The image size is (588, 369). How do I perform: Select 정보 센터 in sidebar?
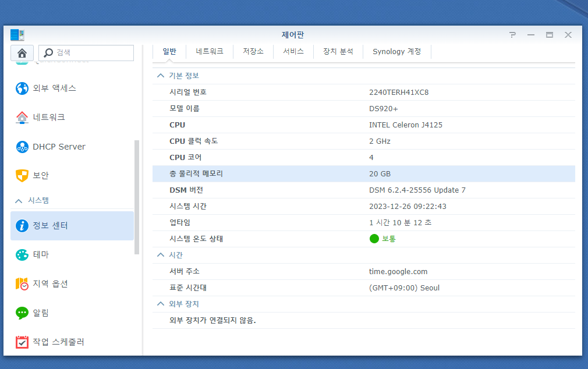[x=72, y=226]
